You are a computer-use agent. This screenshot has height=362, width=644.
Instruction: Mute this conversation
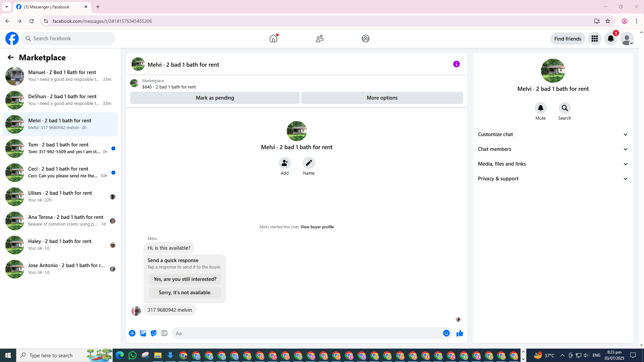(x=540, y=108)
